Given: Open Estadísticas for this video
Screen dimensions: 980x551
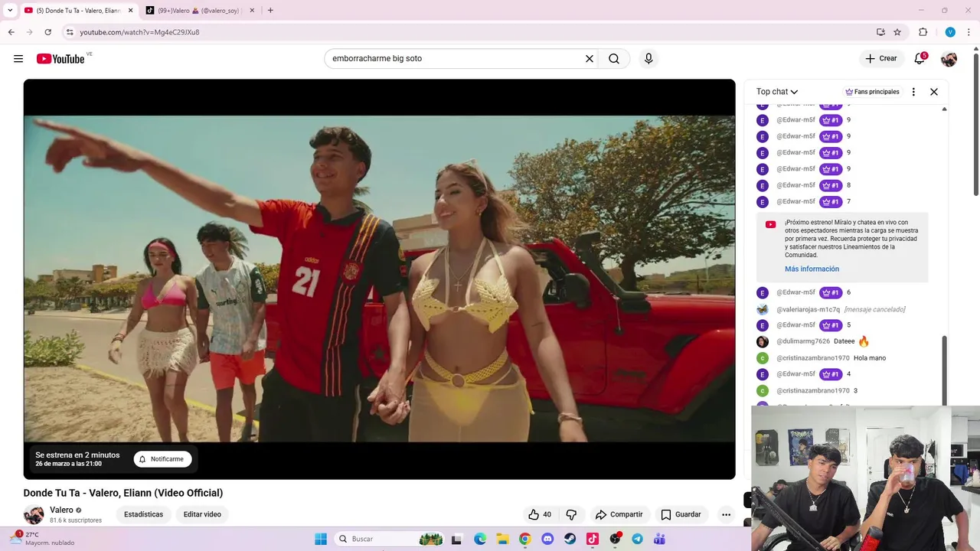Looking at the screenshot, I should [143, 514].
